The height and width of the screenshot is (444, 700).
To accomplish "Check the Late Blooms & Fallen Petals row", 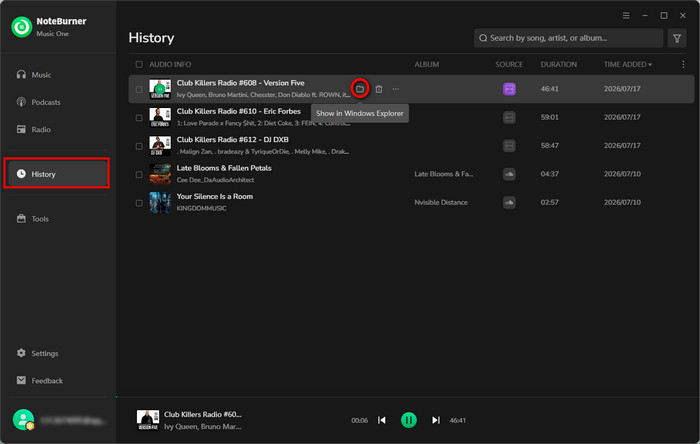I will click(139, 174).
